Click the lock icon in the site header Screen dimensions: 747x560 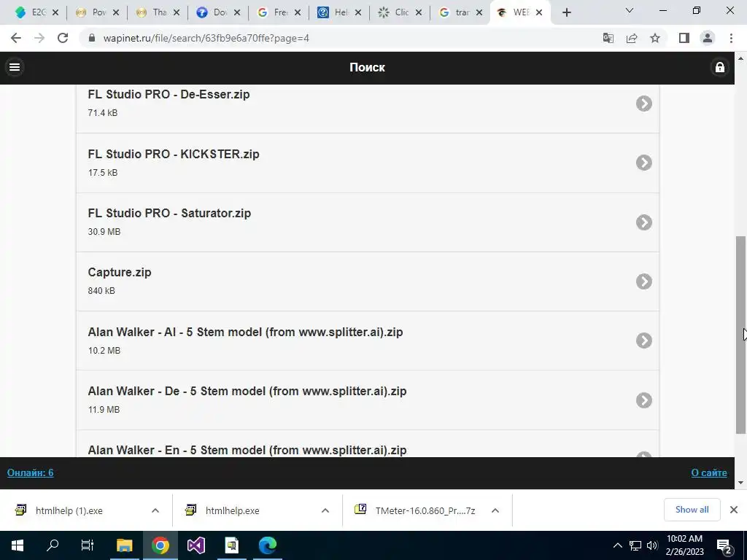point(720,67)
